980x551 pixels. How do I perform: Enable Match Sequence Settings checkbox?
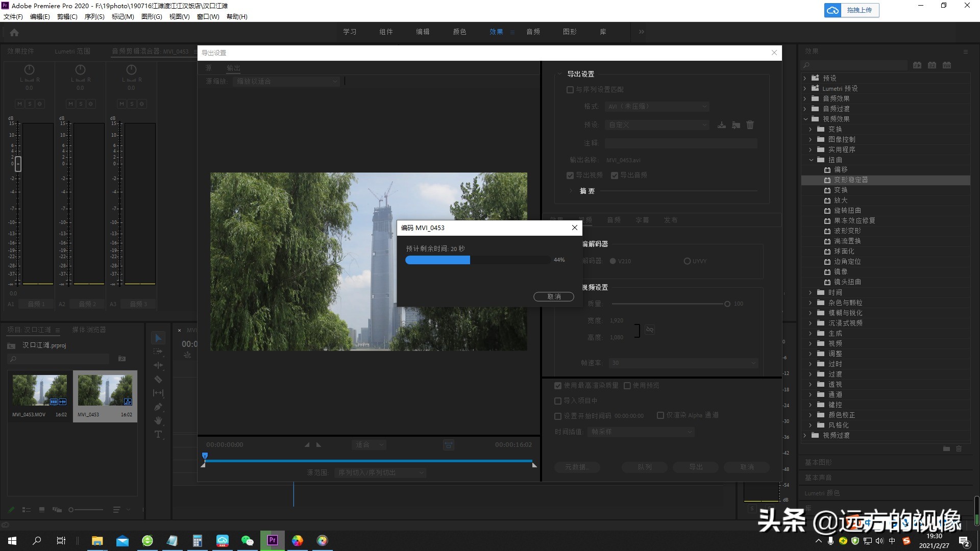(570, 90)
